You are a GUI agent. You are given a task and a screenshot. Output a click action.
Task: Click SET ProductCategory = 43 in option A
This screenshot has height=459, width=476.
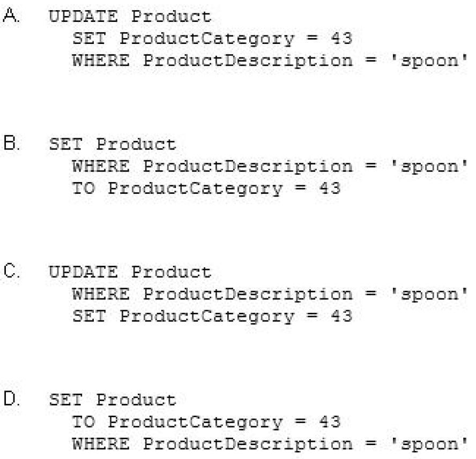212,39
